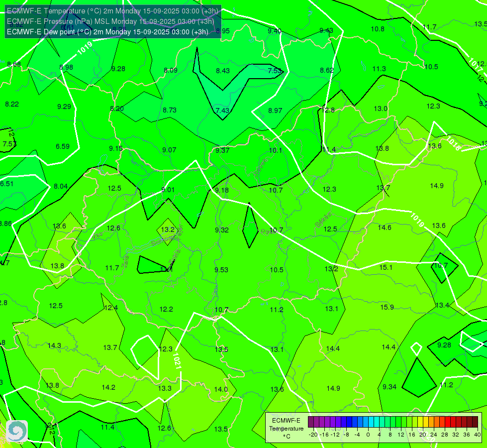Screen dimensions: 487x448
Task: Click the temperature value 8.97
Action: coord(275,111)
